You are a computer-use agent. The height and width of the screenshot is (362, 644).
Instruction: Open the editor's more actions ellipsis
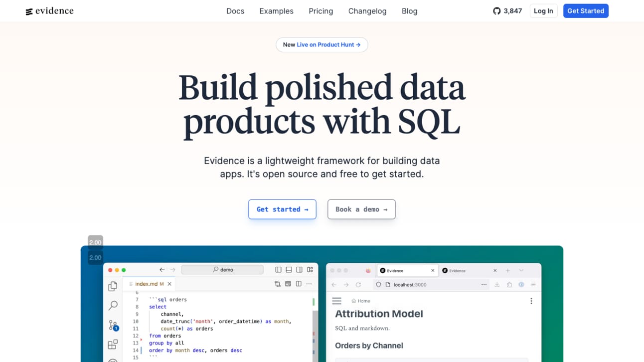coord(309,284)
